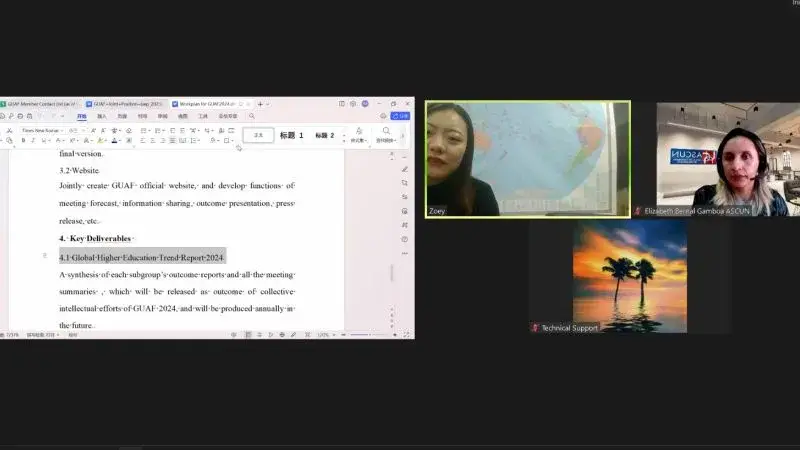Toggle strikethrough text formatting

point(60,140)
